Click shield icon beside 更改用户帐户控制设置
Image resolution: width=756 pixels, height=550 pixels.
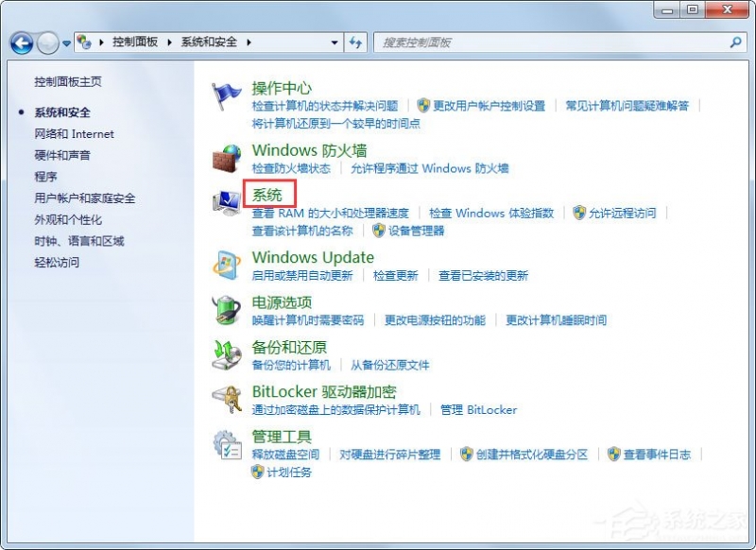click(423, 105)
